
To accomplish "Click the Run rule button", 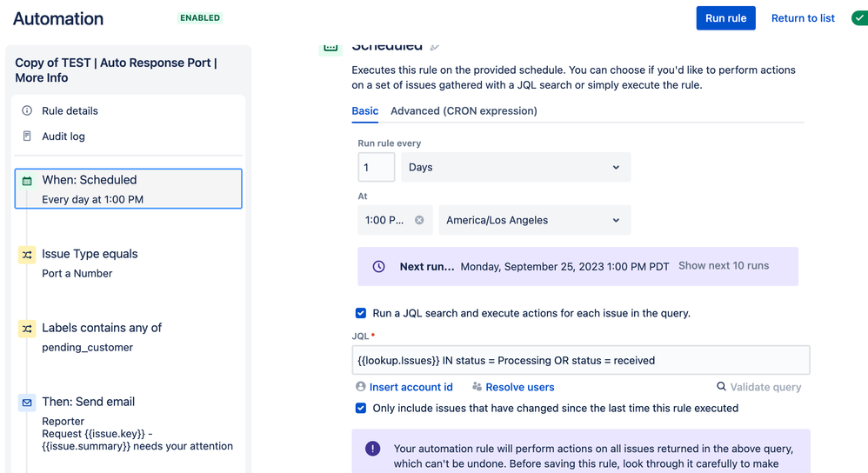I will coord(725,18).
